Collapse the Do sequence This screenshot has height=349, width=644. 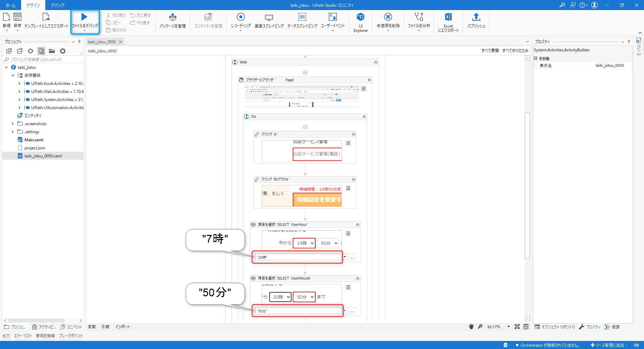pos(364,117)
